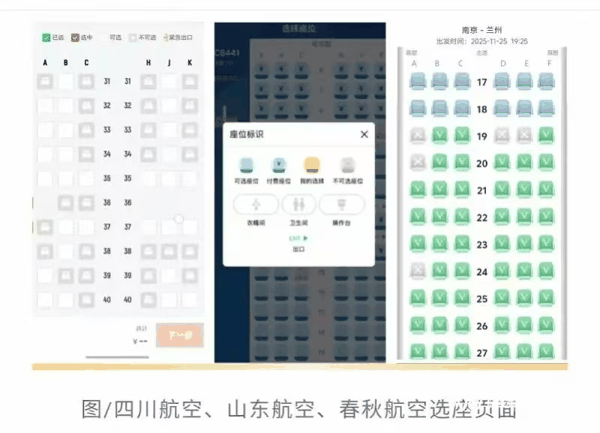Click the 不可选座位 grey seat icon
This screenshot has width=600, height=433.
[x=347, y=166]
